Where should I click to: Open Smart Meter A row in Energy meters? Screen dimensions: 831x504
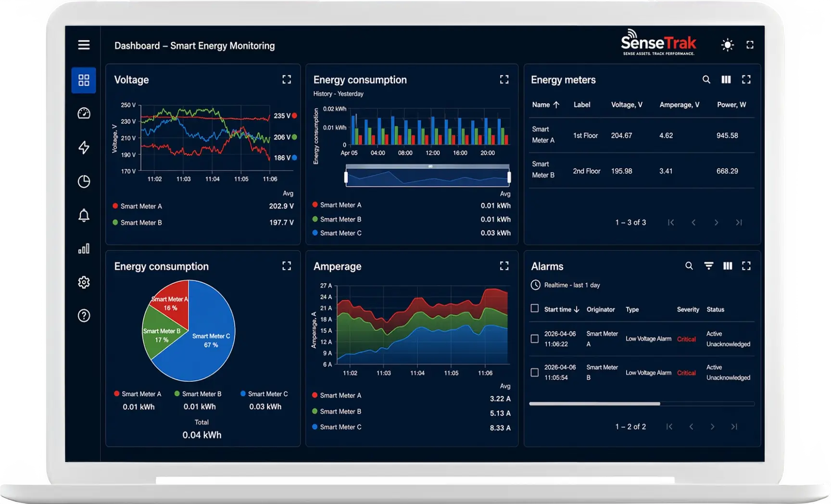[642, 135]
